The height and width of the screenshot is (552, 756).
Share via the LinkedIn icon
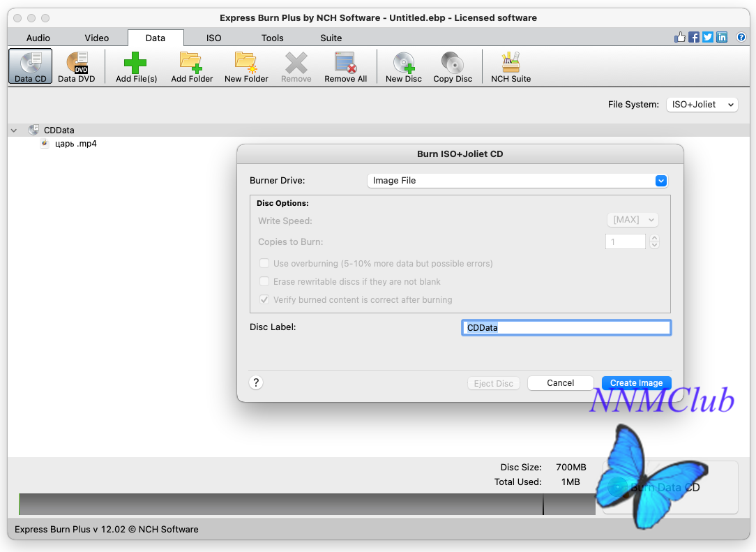722,37
